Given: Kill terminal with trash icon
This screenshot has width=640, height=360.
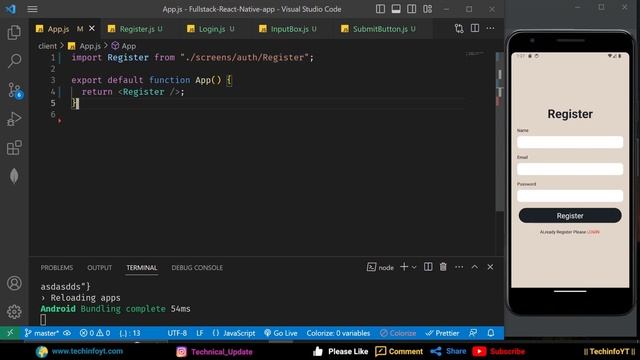Looking at the screenshot, I should click(x=443, y=267).
